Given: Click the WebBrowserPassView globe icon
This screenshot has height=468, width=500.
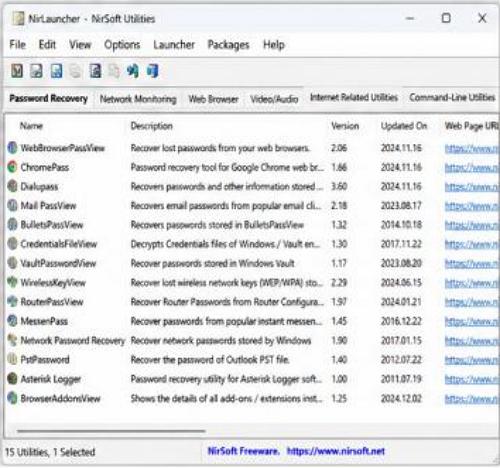Looking at the screenshot, I should [12, 148].
